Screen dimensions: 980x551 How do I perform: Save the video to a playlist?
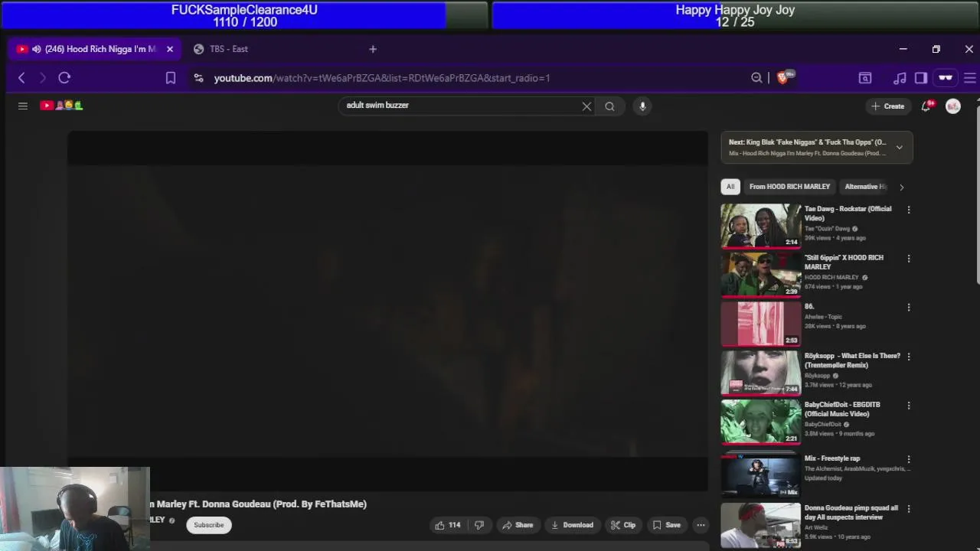coord(666,525)
